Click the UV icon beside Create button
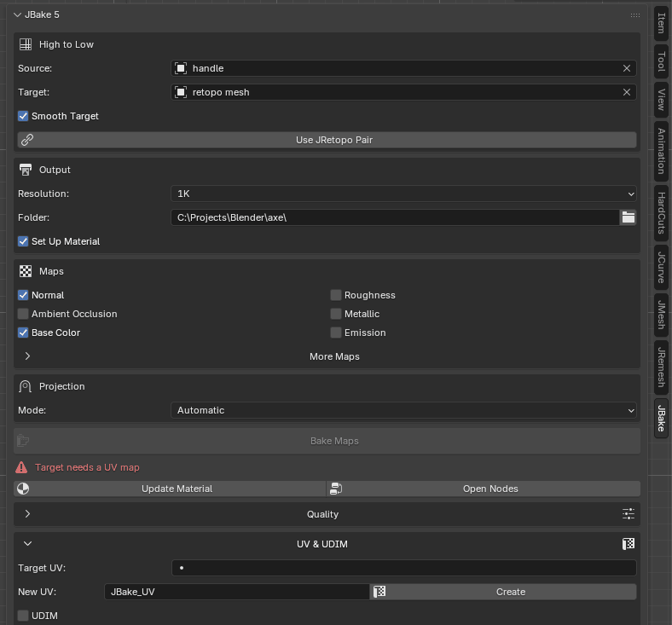Screen dimensions: 672x625 point(379,592)
